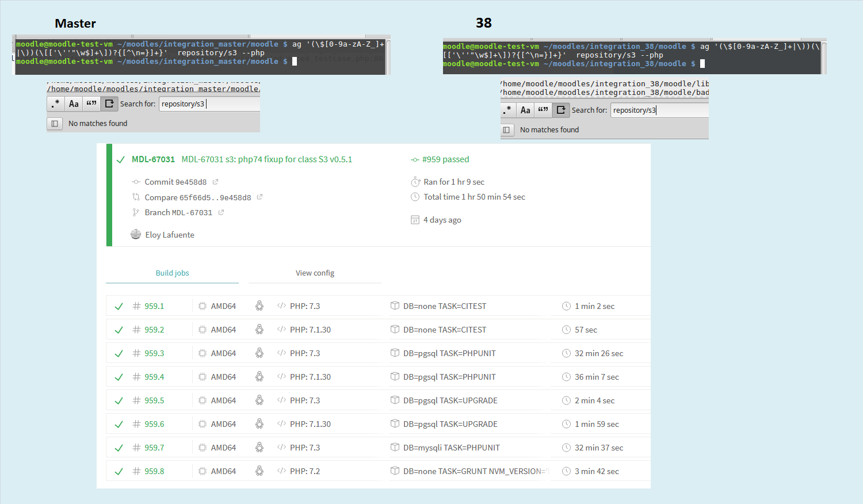Click Master terminal prompt cursor

295,62
